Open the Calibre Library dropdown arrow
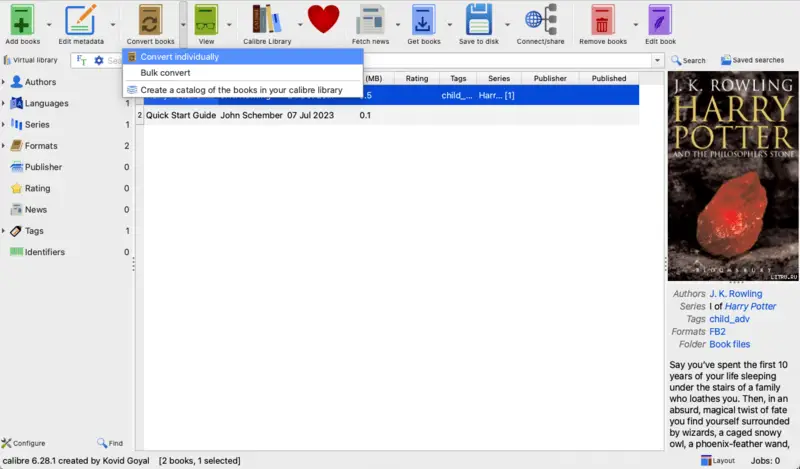The width and height of the screenshot is (800, 469). (300, 24)
